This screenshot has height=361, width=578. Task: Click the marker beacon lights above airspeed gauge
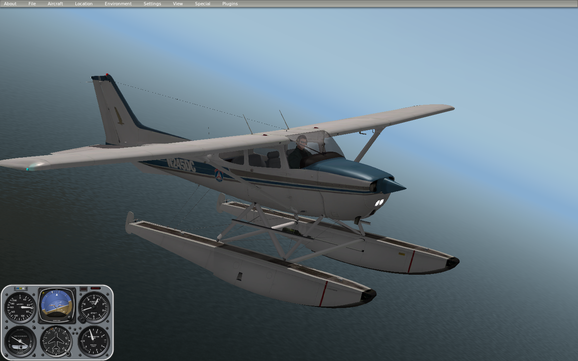pyautogui.click(x=20, y=288)
